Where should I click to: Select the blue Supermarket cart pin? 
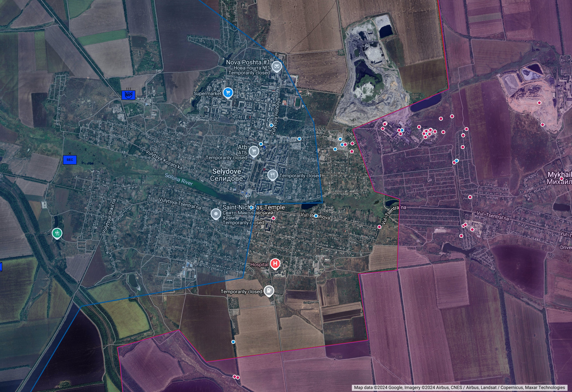tap(228, 93)
